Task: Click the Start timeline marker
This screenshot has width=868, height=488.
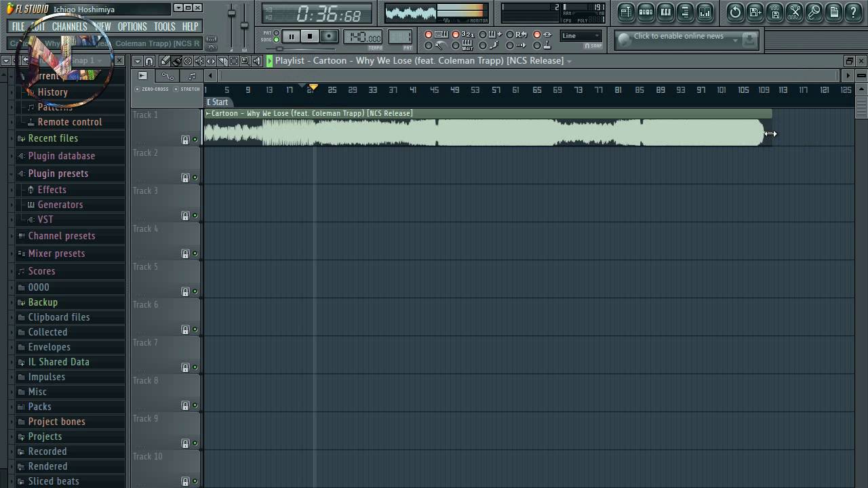Action: pos(218,102)
